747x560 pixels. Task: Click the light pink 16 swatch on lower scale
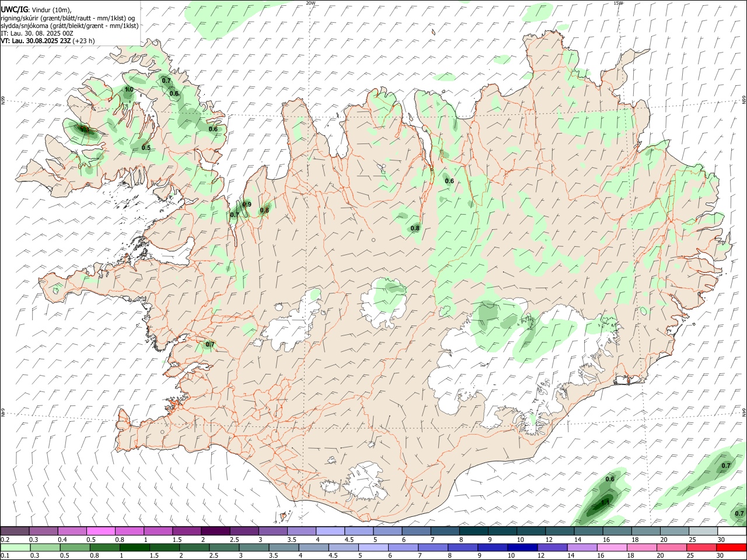pos(612,548)
